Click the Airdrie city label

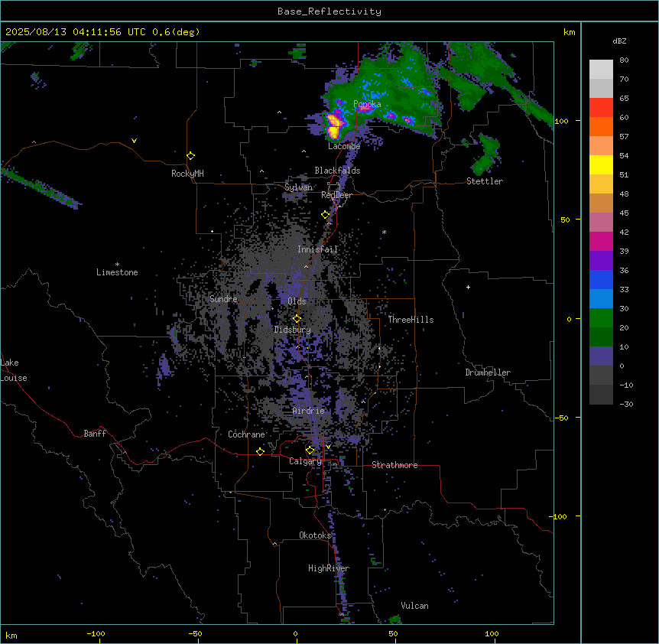(309, 411)
